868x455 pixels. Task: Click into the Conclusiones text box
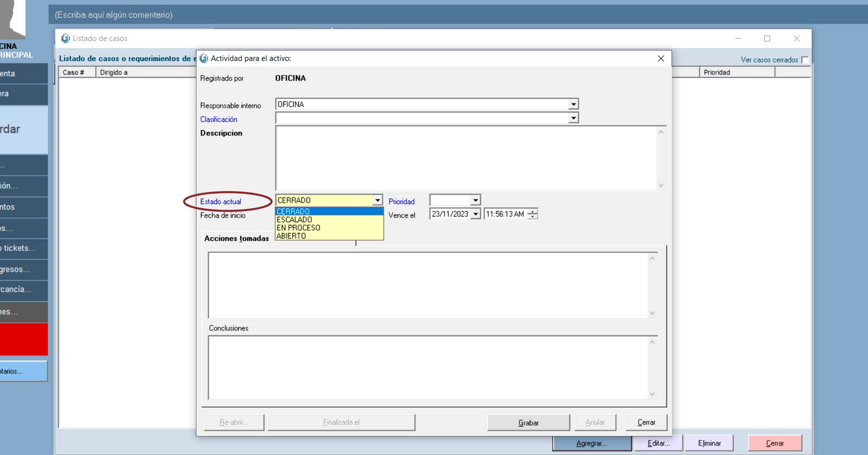coord(428,367)
